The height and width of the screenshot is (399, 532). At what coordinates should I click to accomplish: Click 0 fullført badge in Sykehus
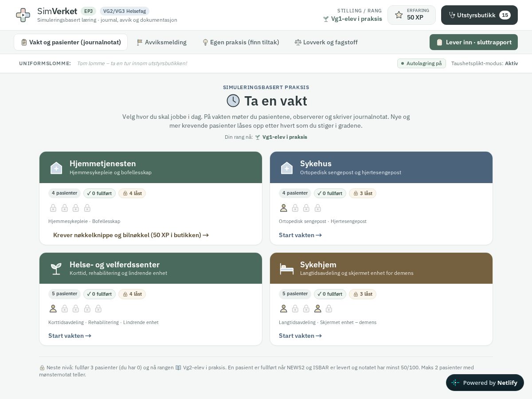(330, 193)
